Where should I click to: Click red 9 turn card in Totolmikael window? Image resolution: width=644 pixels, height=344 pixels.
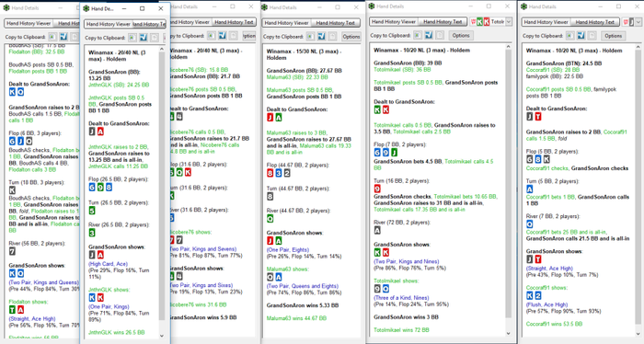pyautogui.click(x=377, y=189)
